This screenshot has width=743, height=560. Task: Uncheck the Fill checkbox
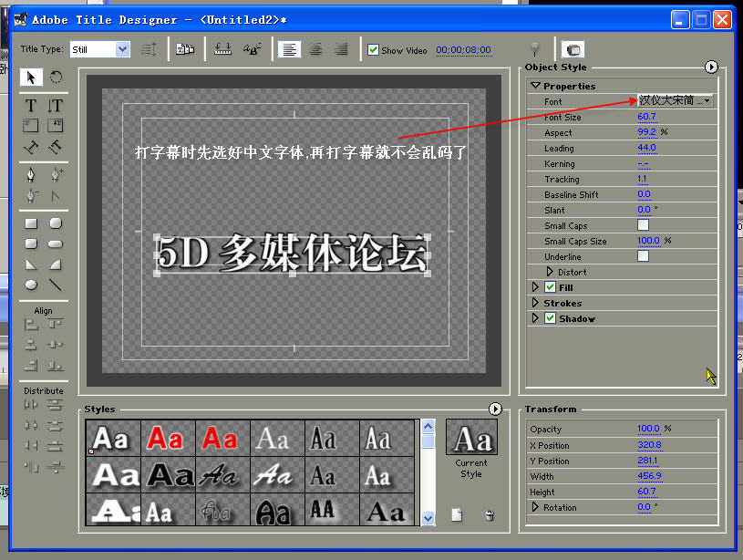pos(550,287)
